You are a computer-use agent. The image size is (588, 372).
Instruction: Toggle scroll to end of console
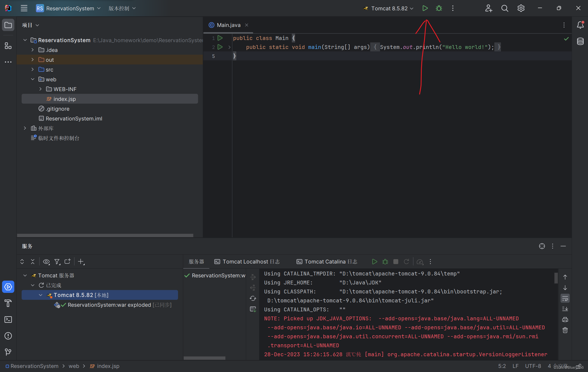click(565, 309)
